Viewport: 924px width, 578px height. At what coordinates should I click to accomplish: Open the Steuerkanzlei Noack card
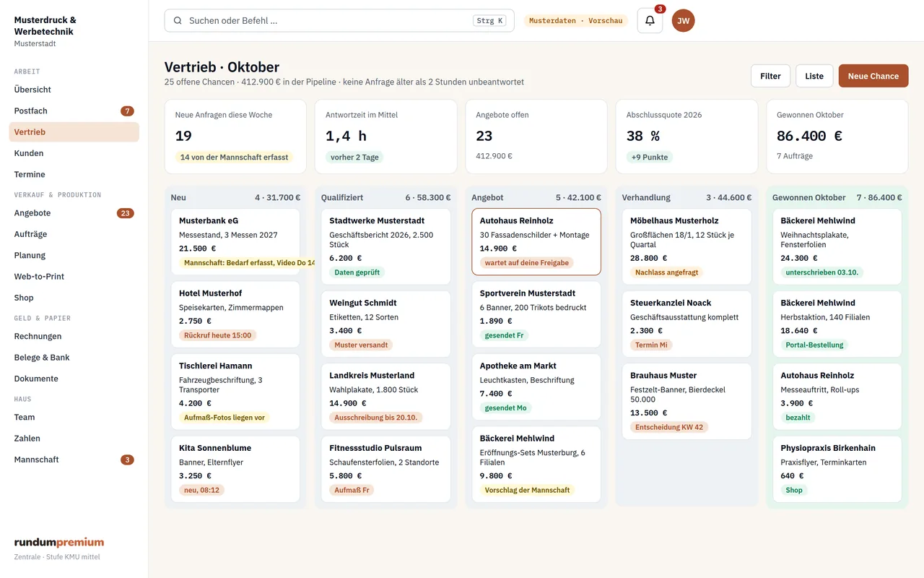[687, 324]
